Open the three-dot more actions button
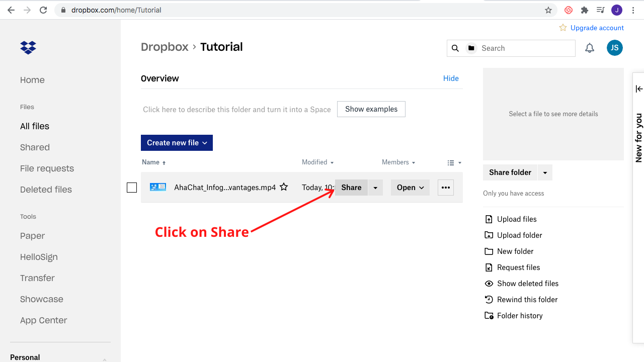The height and width of the screenshot is (362, 644). (x=446, y=188)
